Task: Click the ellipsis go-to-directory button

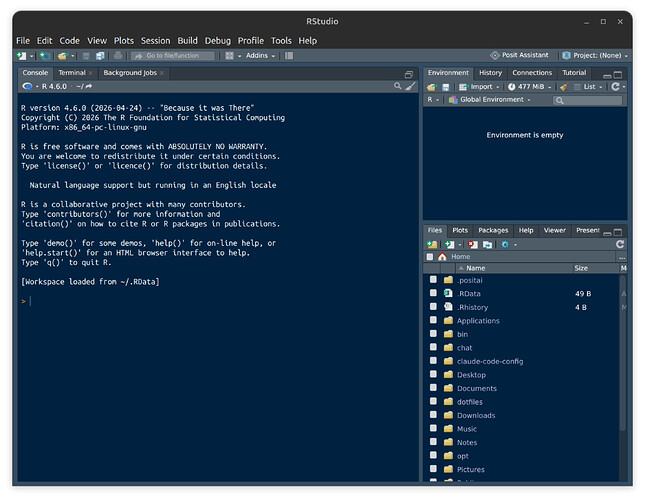Action: tap(622, 257)
